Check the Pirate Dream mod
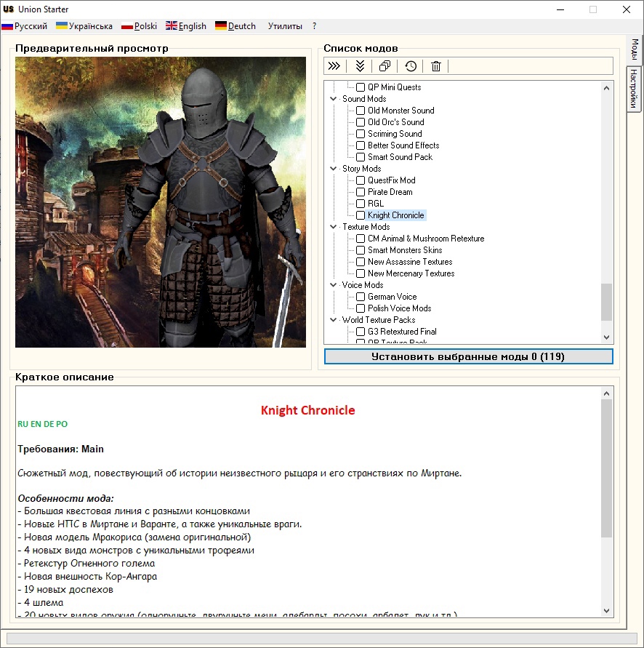 click(x=361, y=192)
